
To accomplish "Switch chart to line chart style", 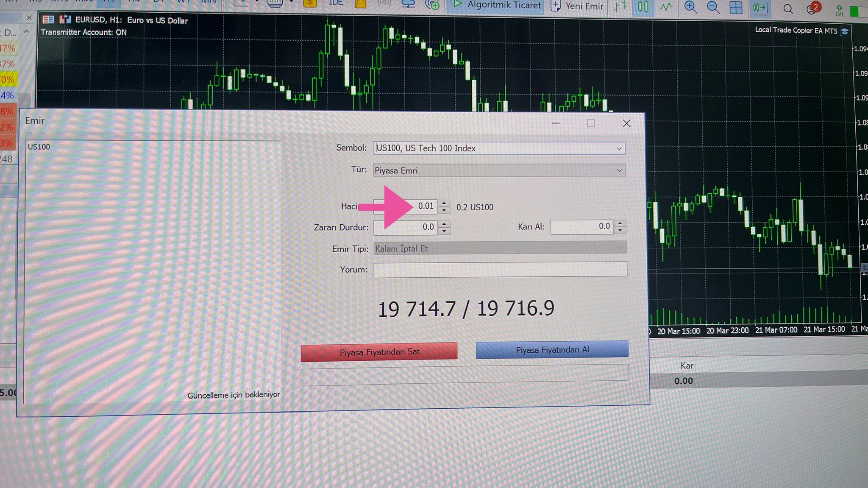I will (x=666, y=7).
